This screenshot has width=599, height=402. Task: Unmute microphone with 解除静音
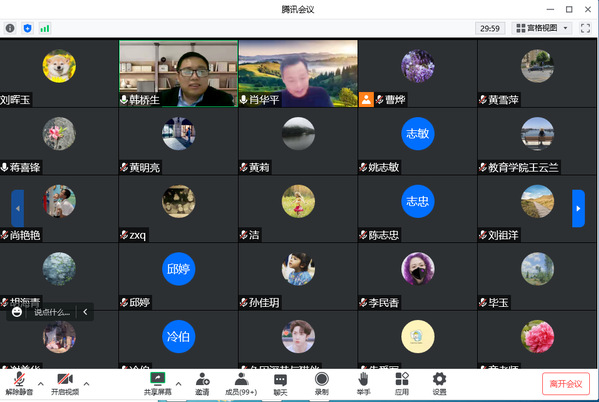tap(19, 384)
